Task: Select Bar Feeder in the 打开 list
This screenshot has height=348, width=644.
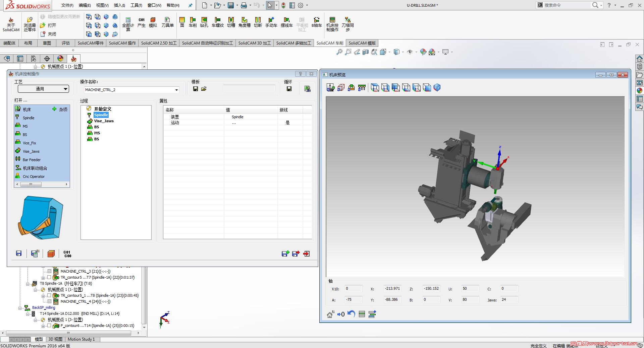Action: coord(32,160)
